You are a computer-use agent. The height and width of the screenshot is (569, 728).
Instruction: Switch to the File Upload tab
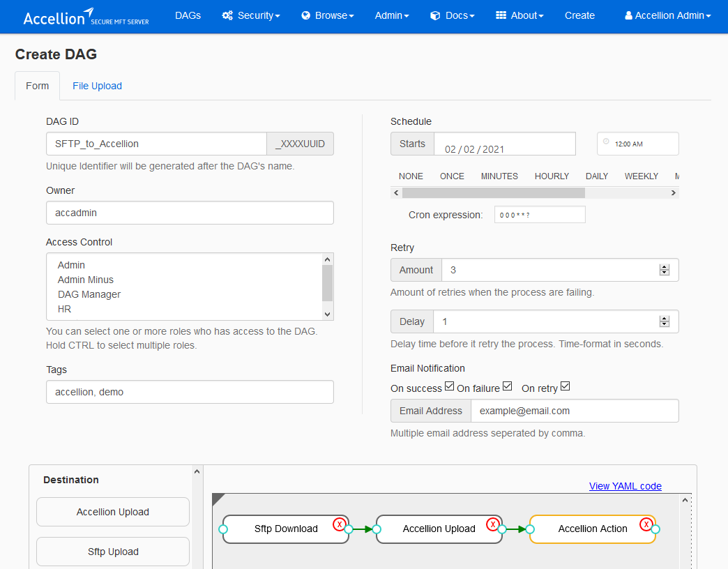point(97,85)
